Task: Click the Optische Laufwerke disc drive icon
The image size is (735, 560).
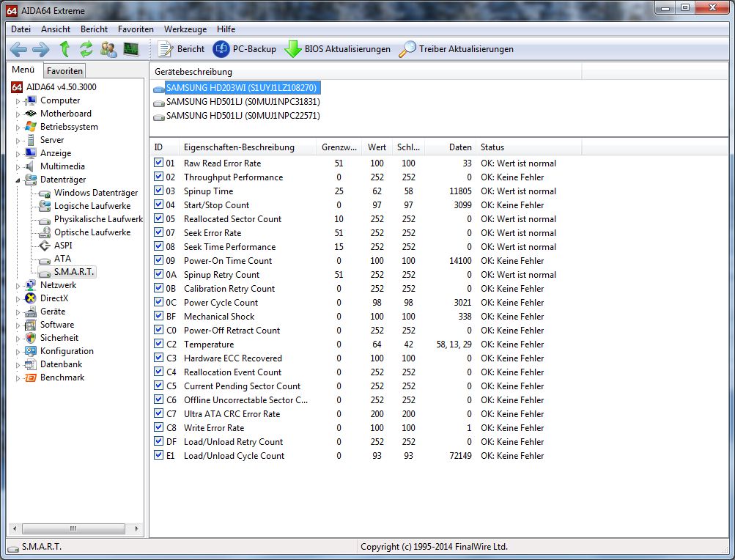Action: click(45, 232)
